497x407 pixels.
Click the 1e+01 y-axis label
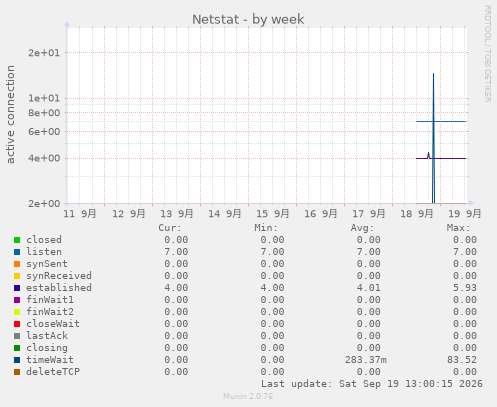pos(44,98)
